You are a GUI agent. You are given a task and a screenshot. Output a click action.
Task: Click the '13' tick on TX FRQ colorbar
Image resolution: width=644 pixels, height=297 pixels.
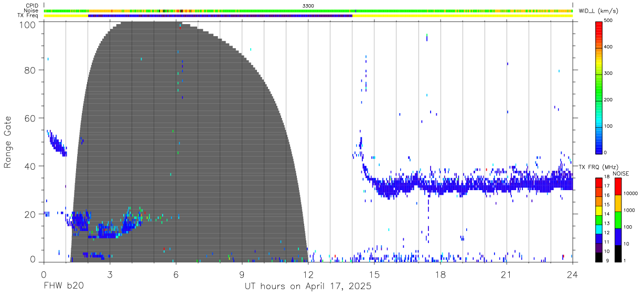click(x=607, y=224)
